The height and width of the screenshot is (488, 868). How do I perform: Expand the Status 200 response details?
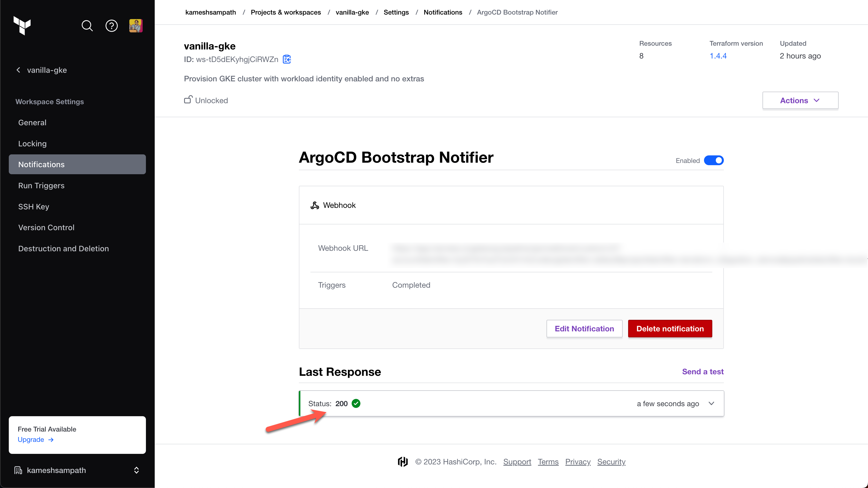coord(711,403)
